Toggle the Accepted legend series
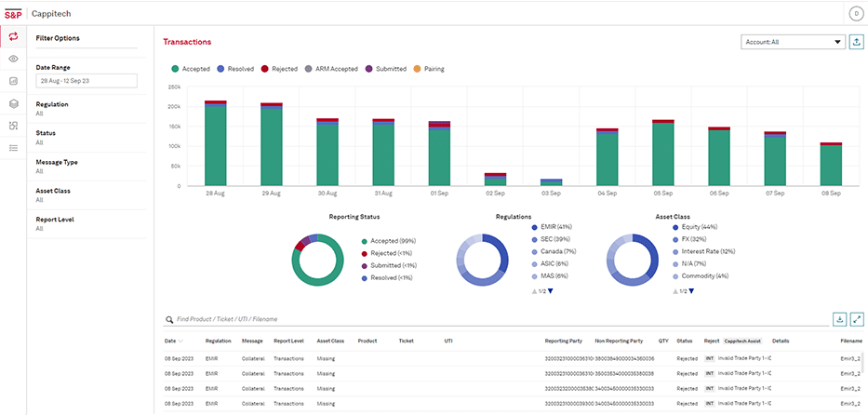Screen dimensions: 868x415 (x=191, y=69)
